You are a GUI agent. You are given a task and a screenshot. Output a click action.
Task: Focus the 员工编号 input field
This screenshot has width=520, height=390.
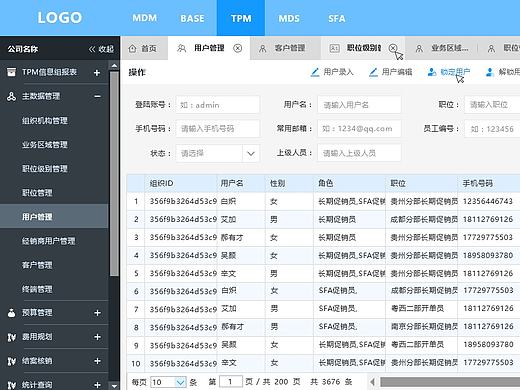coord(492,129)
